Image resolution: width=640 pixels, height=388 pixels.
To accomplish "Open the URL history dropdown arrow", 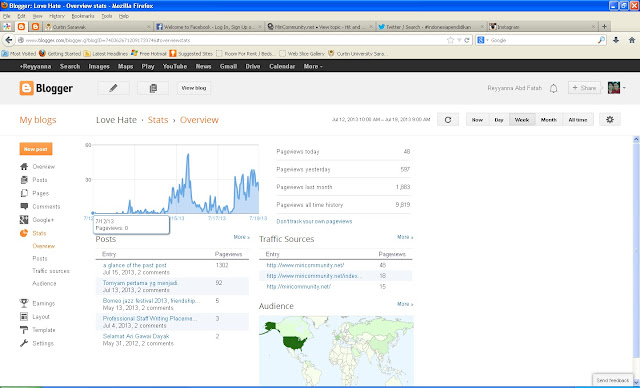I will tap(459, 40).
